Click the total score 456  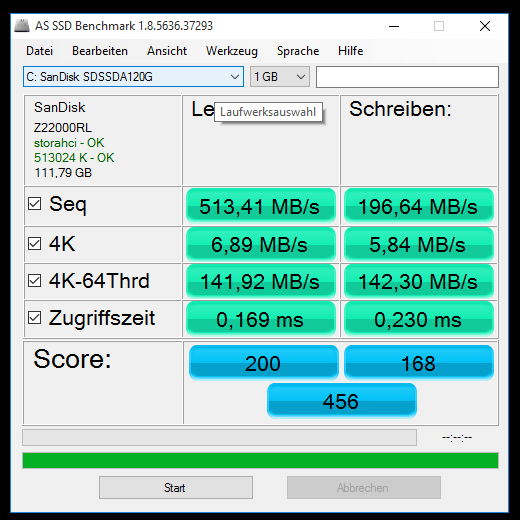[342, 401]
